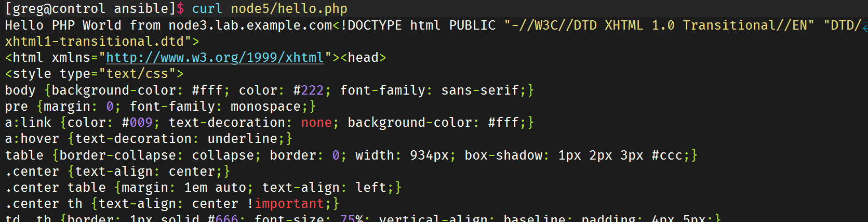
Task: Click the "text/css" style type string
Action: point(137,74)
